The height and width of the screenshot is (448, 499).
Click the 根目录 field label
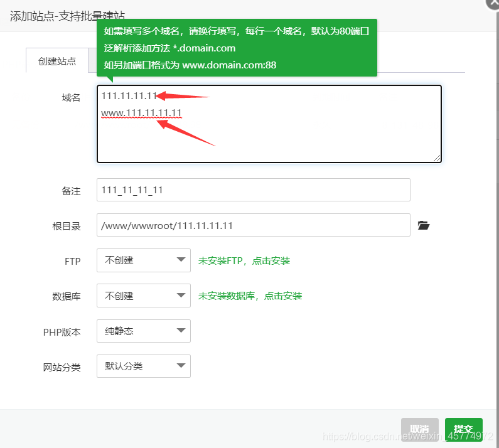point(67,227)
